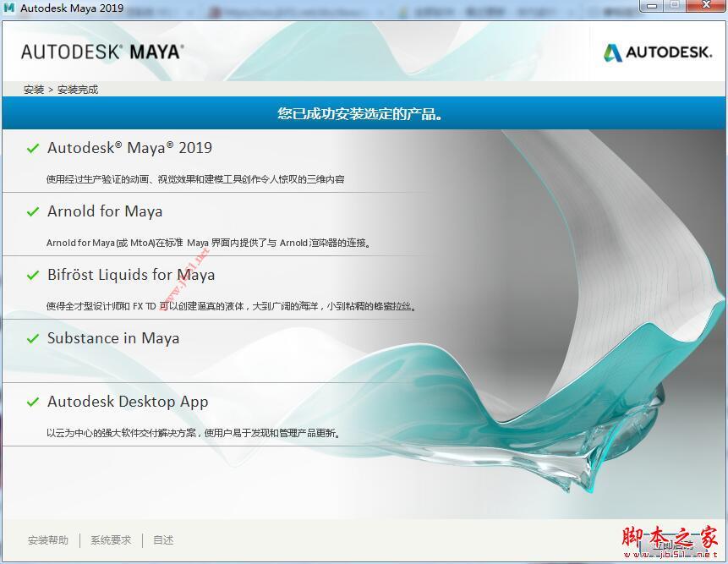This screenshot has width=728, height=564.
Task: Open the 安装帮助 installation help link
Action: (x=48, y=539)
